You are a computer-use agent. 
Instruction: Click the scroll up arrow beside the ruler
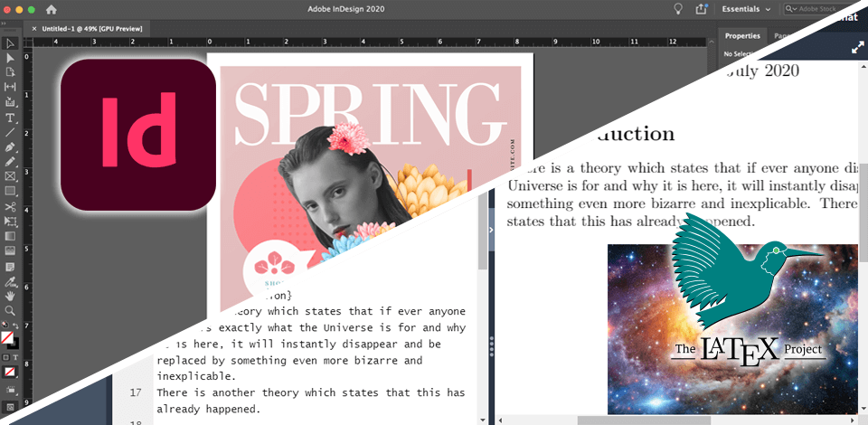[712, 42]
